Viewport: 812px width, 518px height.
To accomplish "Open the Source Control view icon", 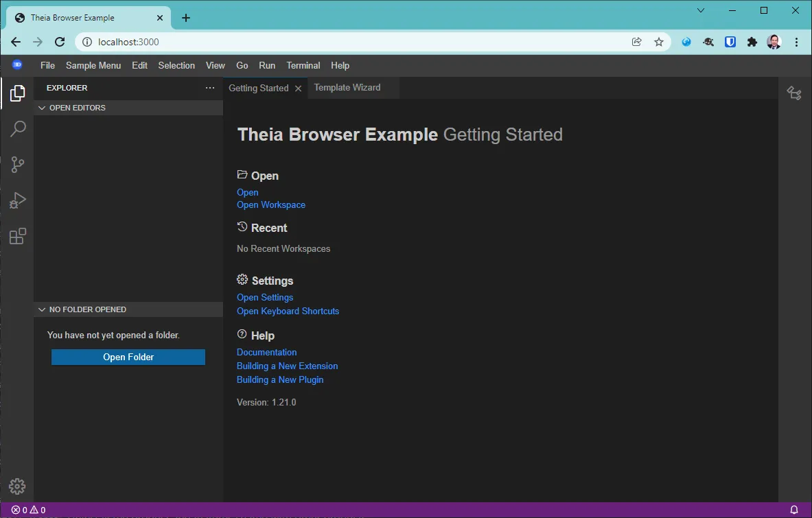I will click(x=18, y=165).
